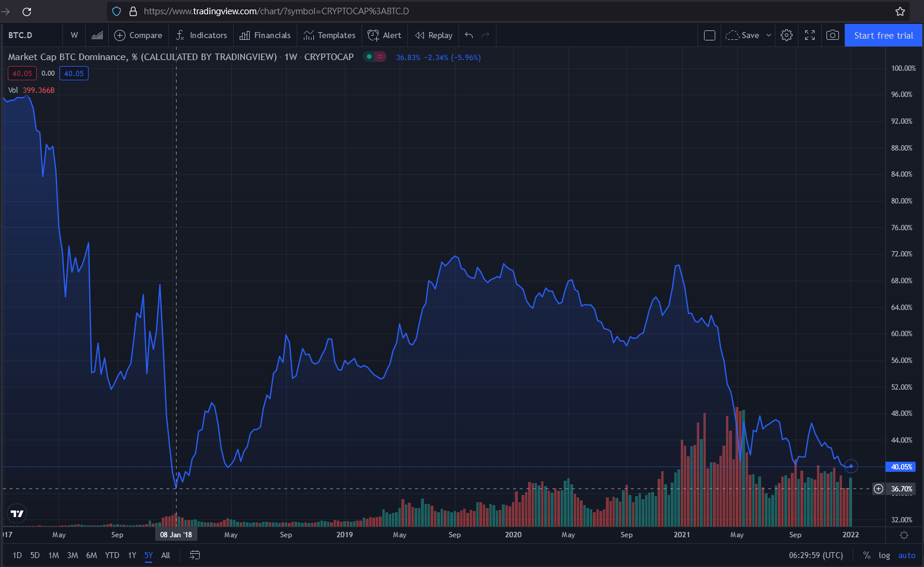
Task: Click the 36.70% crosshair price label
Action: click(x=901, y=489)
